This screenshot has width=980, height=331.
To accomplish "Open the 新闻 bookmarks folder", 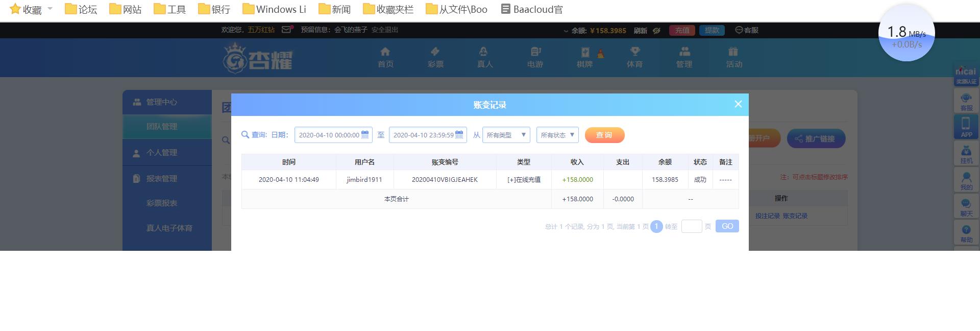I will click(334, 9).
